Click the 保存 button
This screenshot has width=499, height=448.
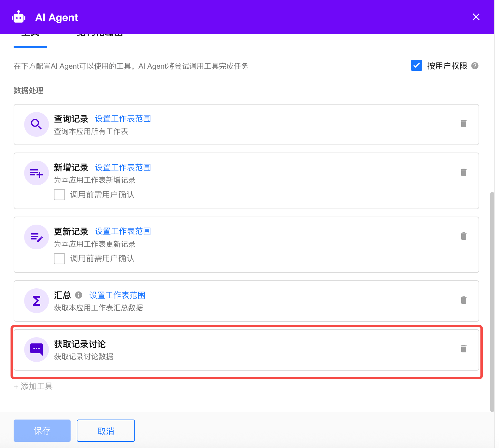pyautogui.click(x=42, y=431)
